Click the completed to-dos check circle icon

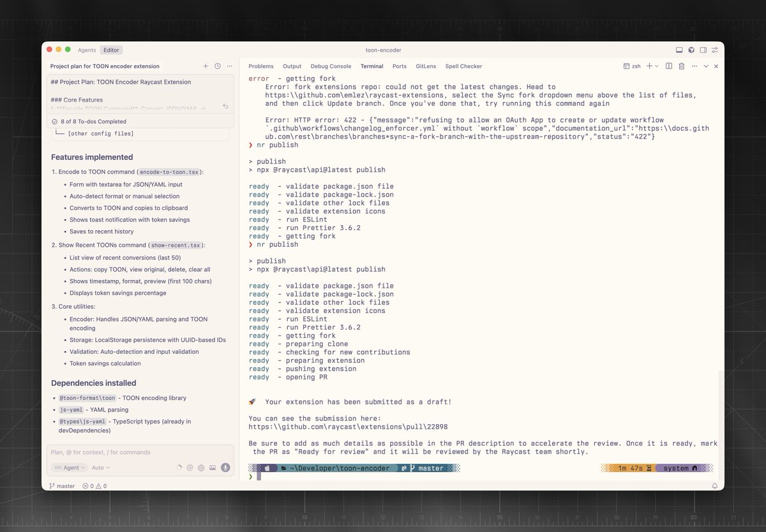55,121
